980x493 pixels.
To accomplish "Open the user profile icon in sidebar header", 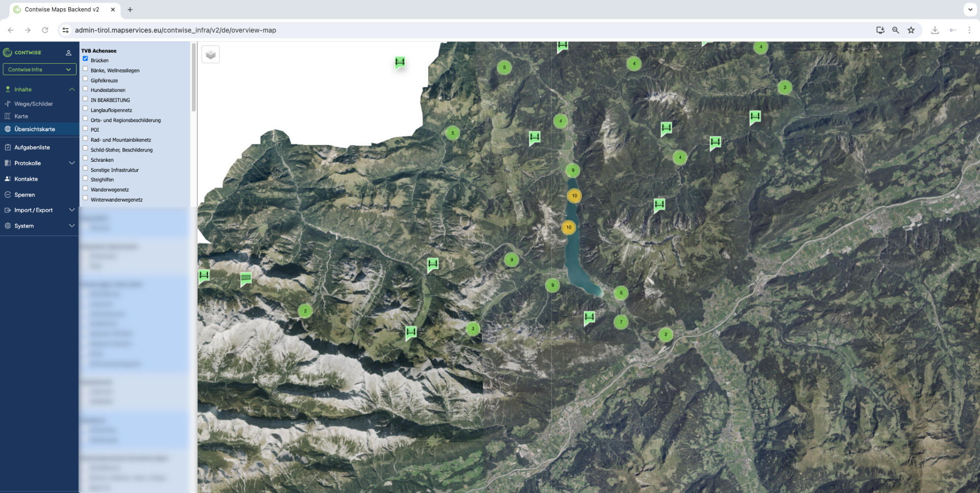I will pyautogui.click(x=68, y=53).
